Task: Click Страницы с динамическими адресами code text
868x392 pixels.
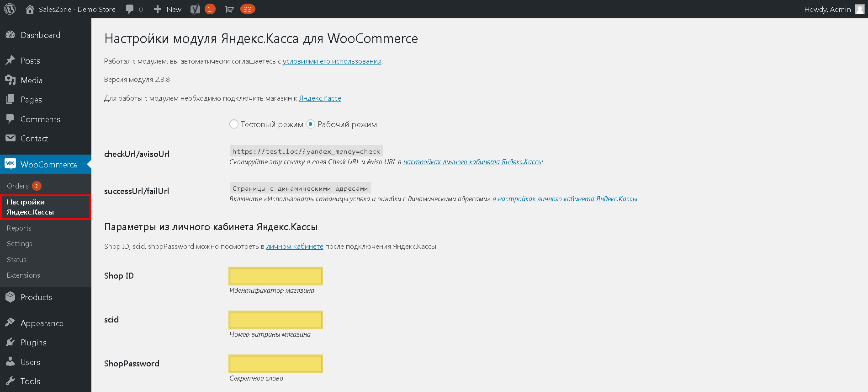Action: point(300,188)
